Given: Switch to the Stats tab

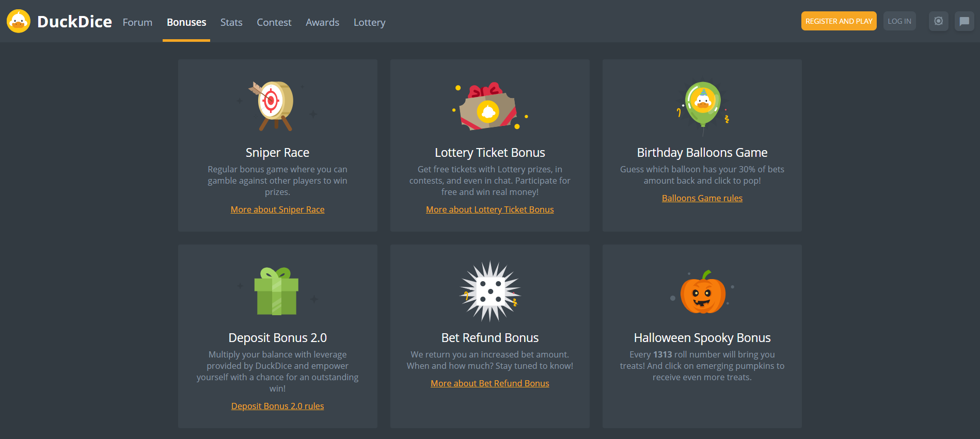Looking at the screenshot, I should click(x=231, y=22).
